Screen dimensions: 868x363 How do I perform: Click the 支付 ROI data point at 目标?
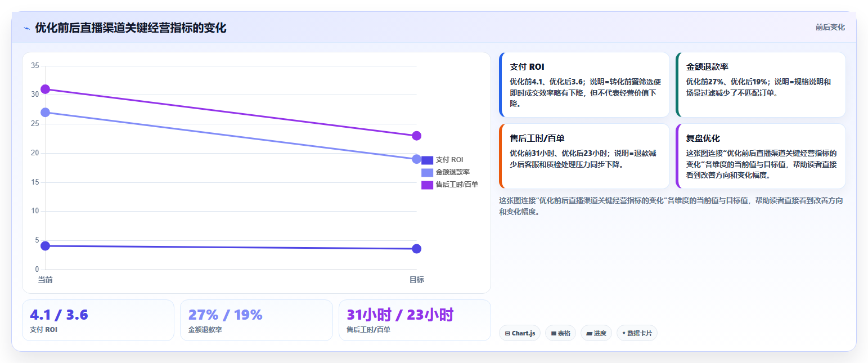(417, 249)
